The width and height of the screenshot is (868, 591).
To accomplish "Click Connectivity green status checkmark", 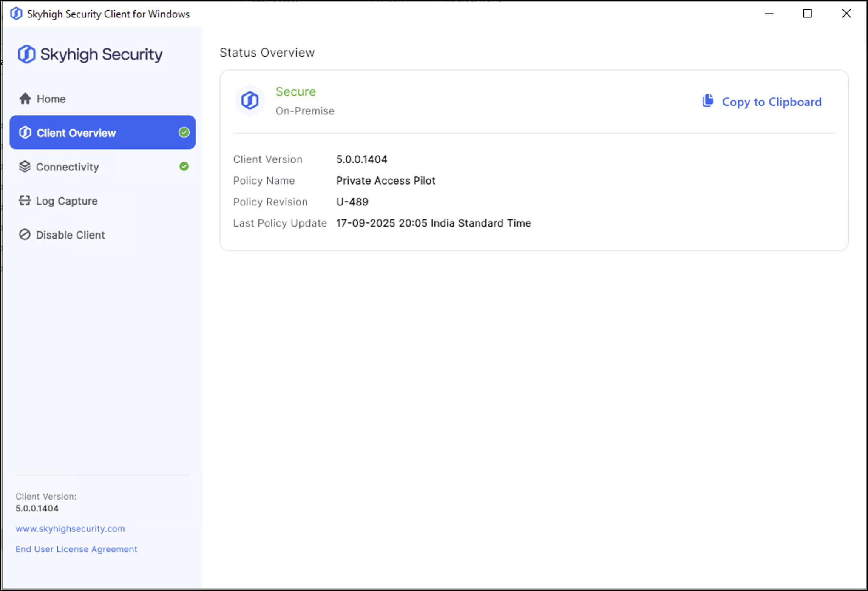I will click(184, 167).
